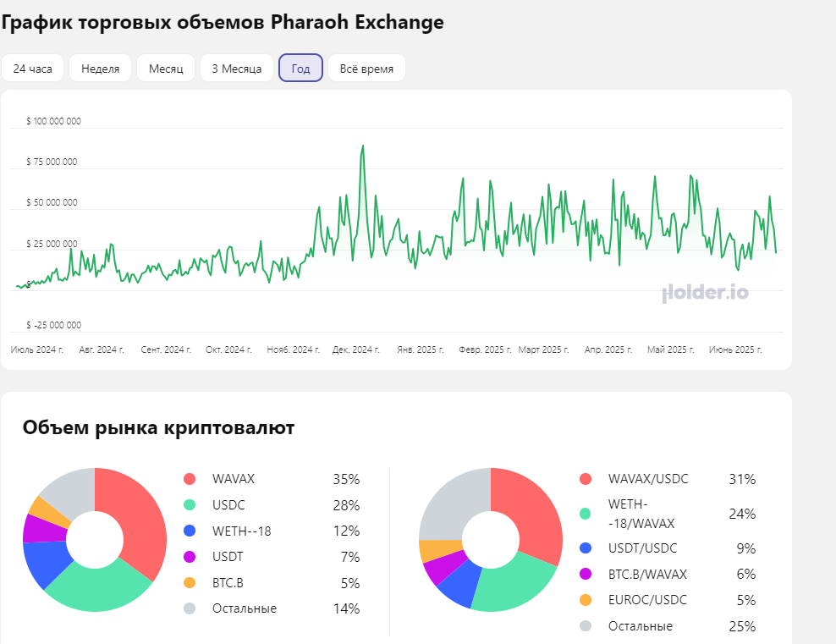
Task: Click the 28% USDC share value
Action: click(x=347, y=505)
